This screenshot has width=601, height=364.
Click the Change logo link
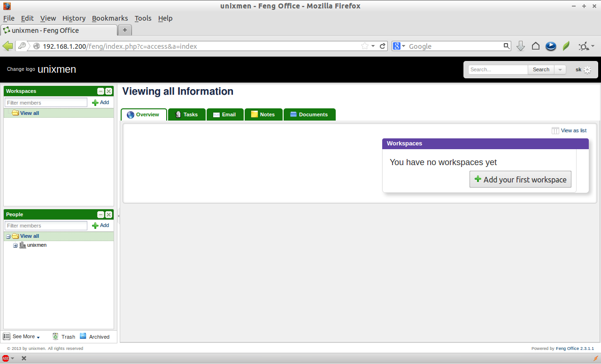(x=21, y=69)
